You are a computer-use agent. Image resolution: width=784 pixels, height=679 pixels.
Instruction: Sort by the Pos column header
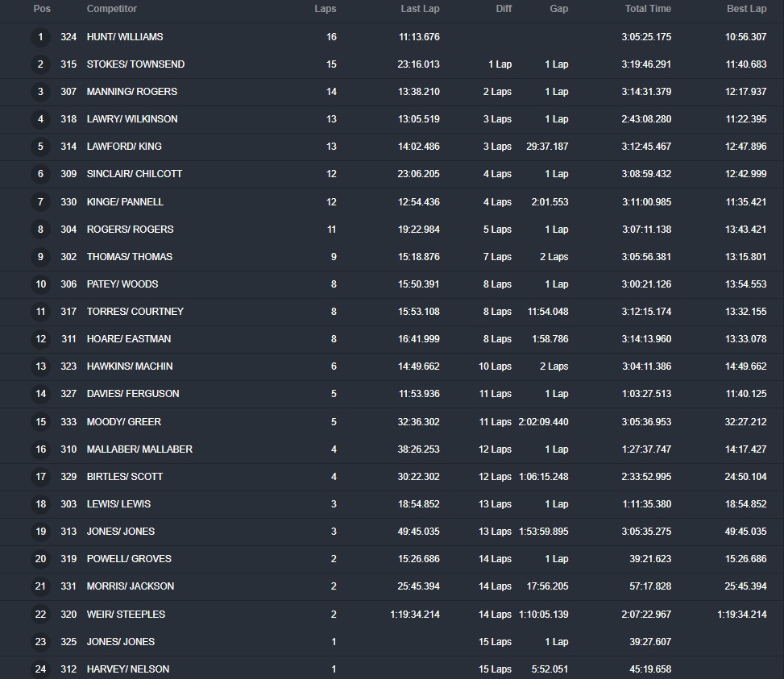coord(41,9)
